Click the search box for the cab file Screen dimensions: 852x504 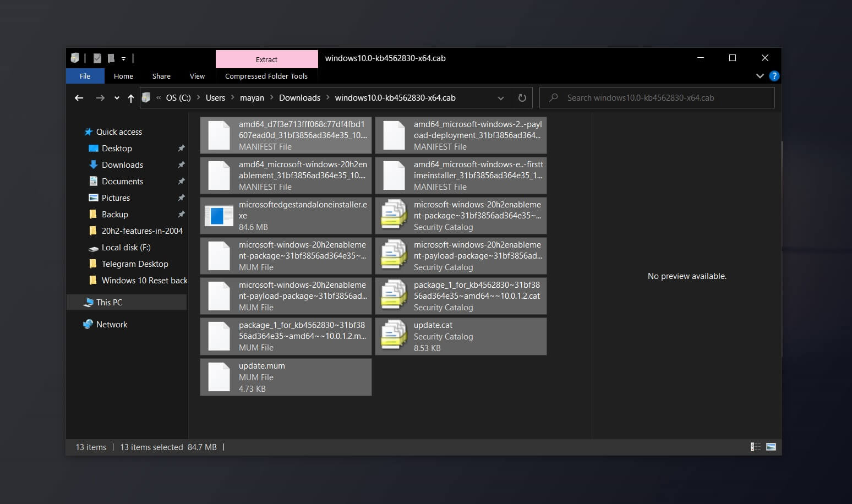[657, 98]
